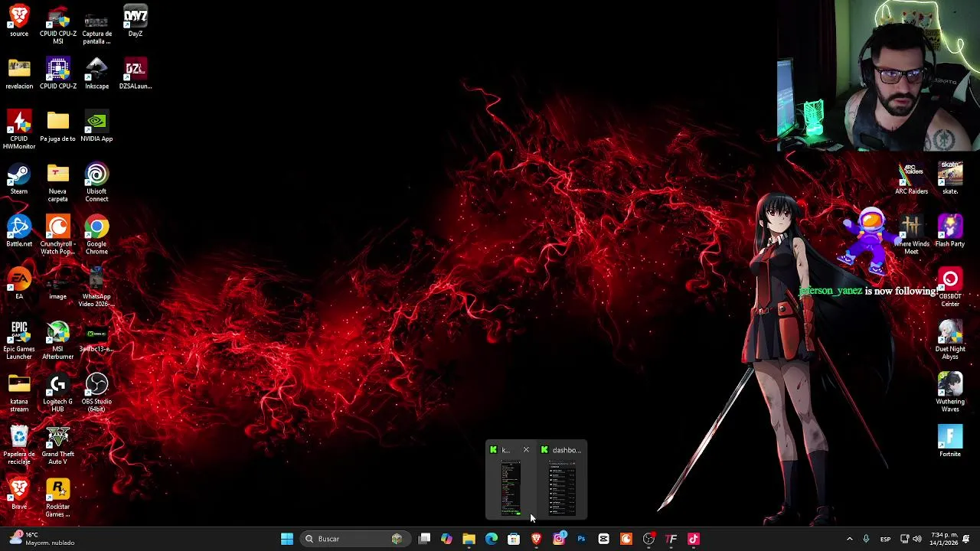Open Steam from the desktop
980x551 pixels.
[x=19, y=179]
